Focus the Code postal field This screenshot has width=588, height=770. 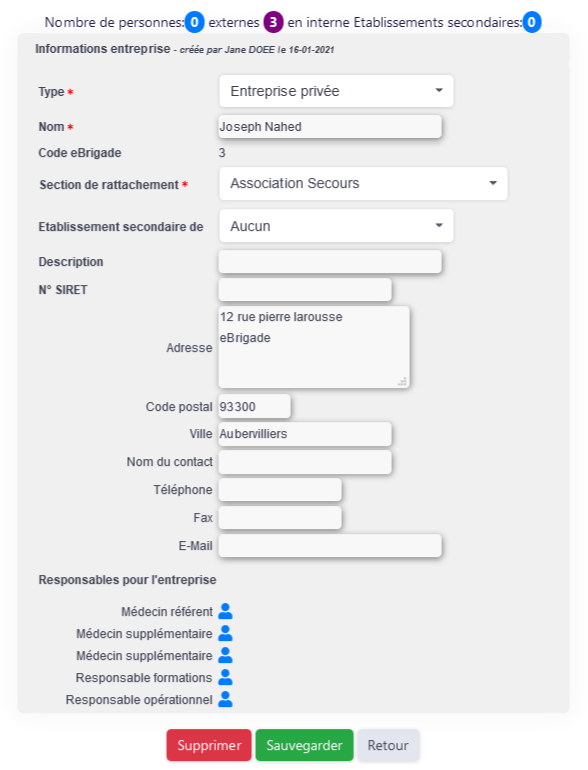pos(254,407)
